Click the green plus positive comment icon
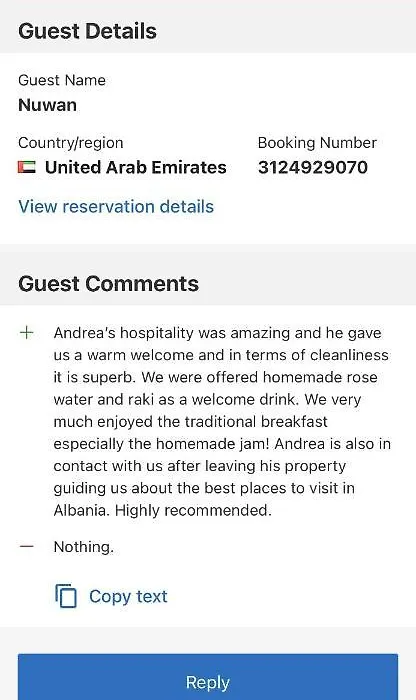Image resolution: width=416 pixels, height=700 pixels. click(27, 333)
